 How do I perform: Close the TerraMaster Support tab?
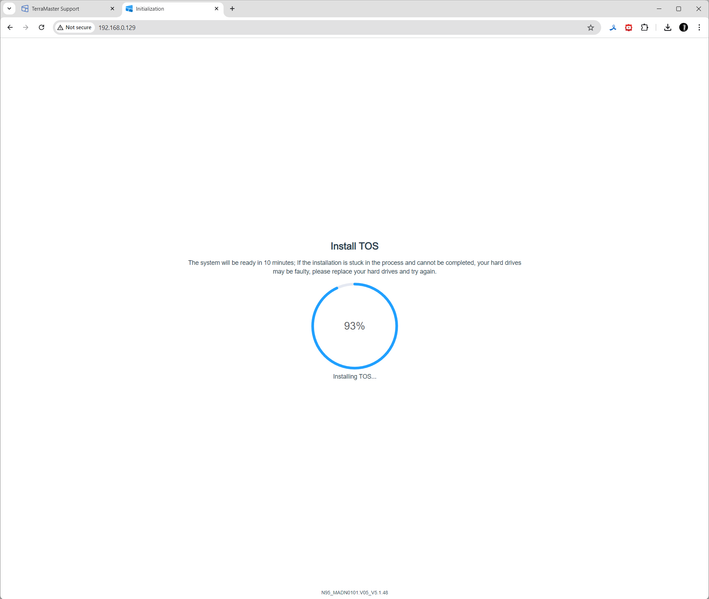[113, 9]
